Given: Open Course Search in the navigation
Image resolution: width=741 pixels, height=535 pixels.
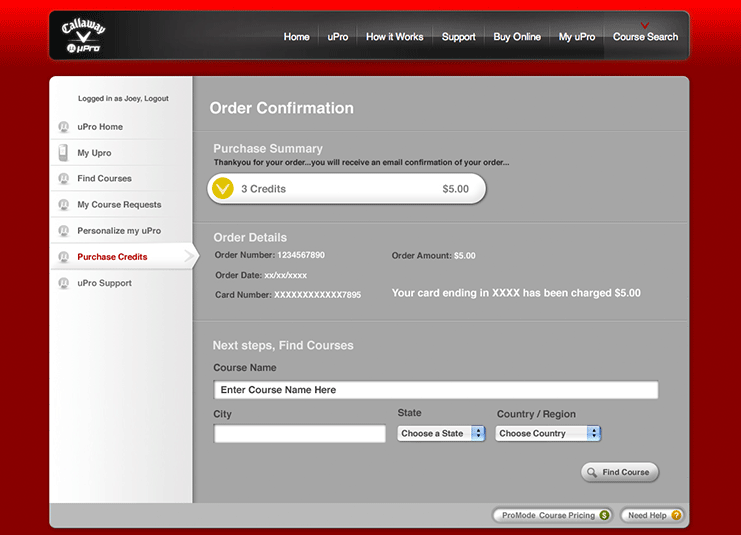Looking at the screenshot, I should click(646, 37).
